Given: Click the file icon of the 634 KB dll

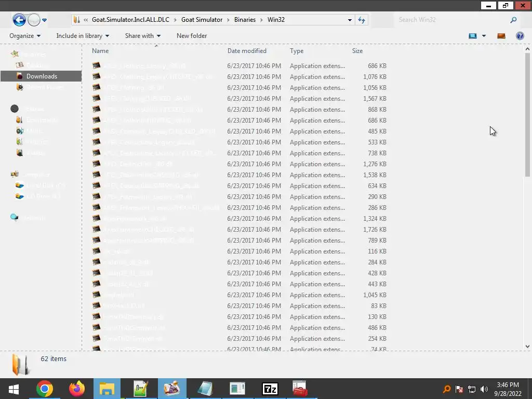Looking at the screenshot, I should tap(96, 185).
